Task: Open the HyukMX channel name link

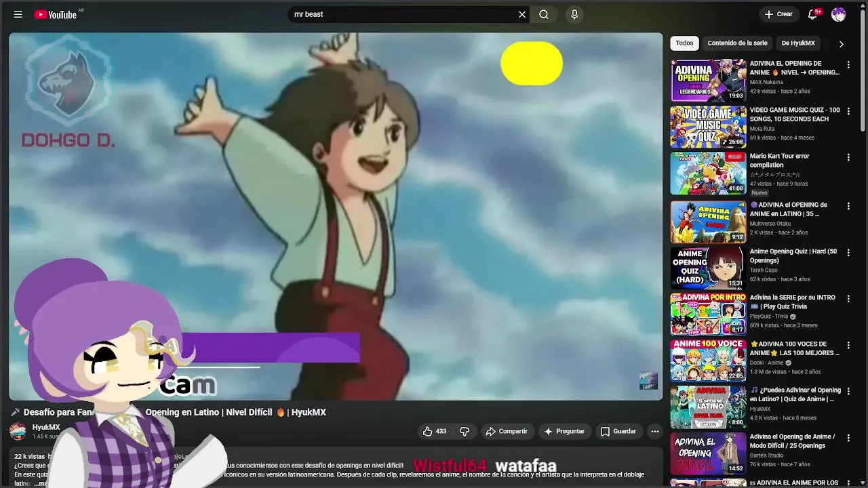Action: (x=46, y=427)
